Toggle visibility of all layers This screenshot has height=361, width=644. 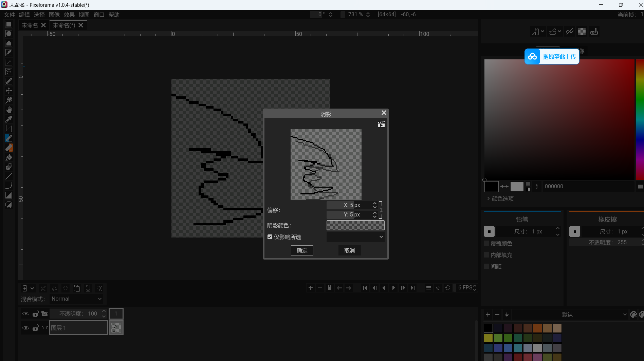(25, 313)
